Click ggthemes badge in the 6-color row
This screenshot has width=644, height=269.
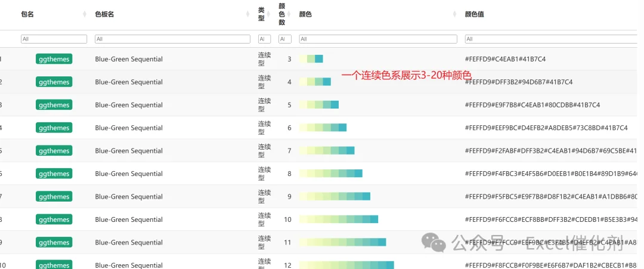[54, 128]
